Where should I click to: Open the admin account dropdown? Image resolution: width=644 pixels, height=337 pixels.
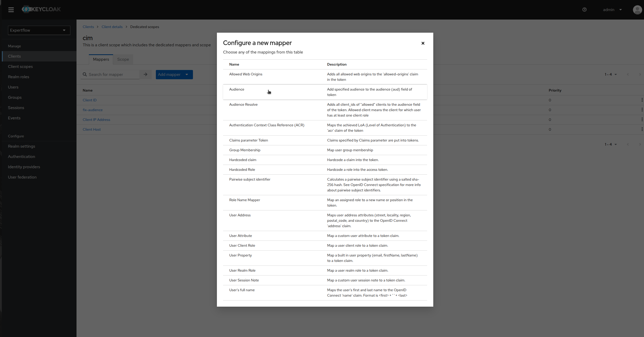tap(612, 10)
